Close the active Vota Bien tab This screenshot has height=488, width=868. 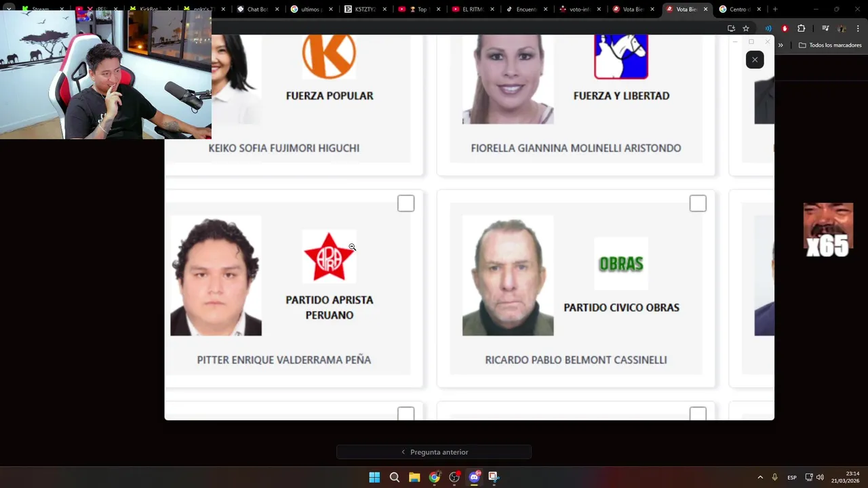(x=705, y=9)
